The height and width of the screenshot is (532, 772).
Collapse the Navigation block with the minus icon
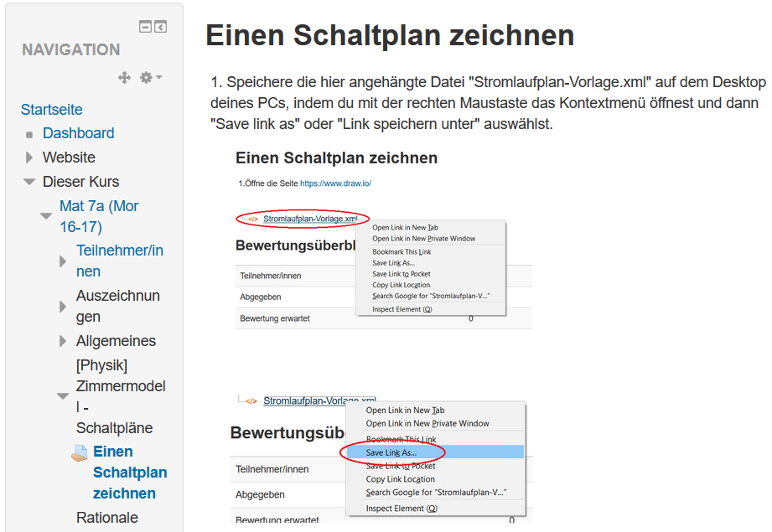click(146, 27)
